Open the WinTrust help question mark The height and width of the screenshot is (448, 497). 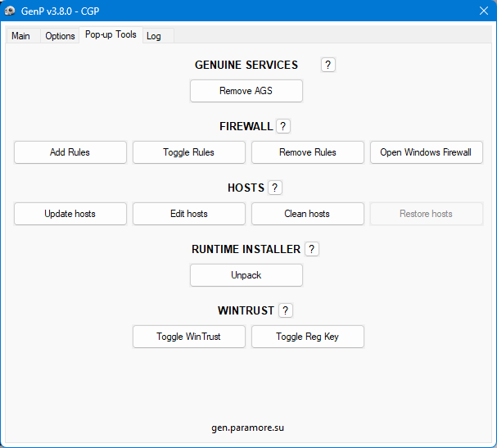286,310
